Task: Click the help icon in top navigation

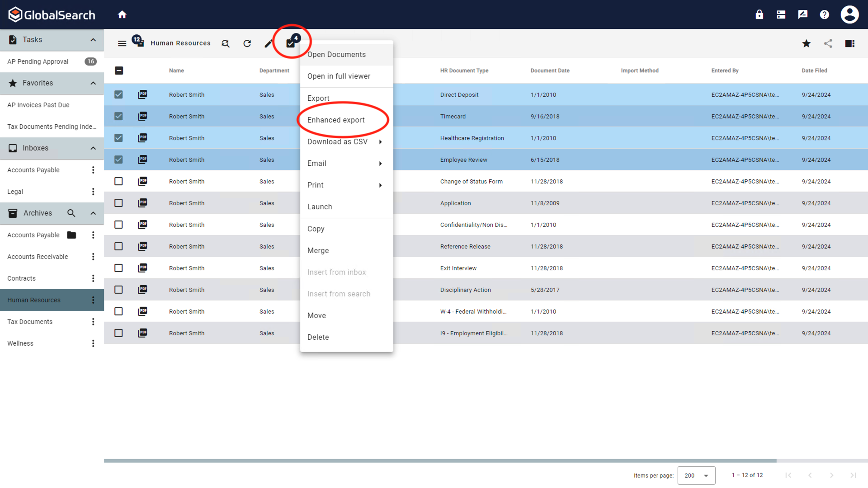Action: coord(825,14)
